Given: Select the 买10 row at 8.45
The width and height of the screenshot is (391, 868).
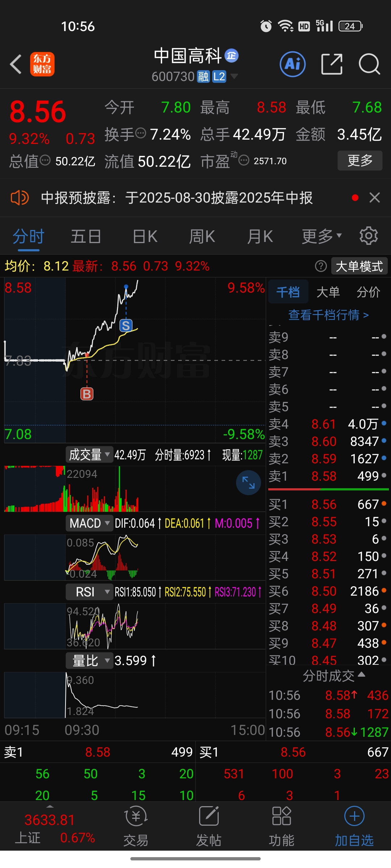Looking at the screenshot, I should pos(328,660).
